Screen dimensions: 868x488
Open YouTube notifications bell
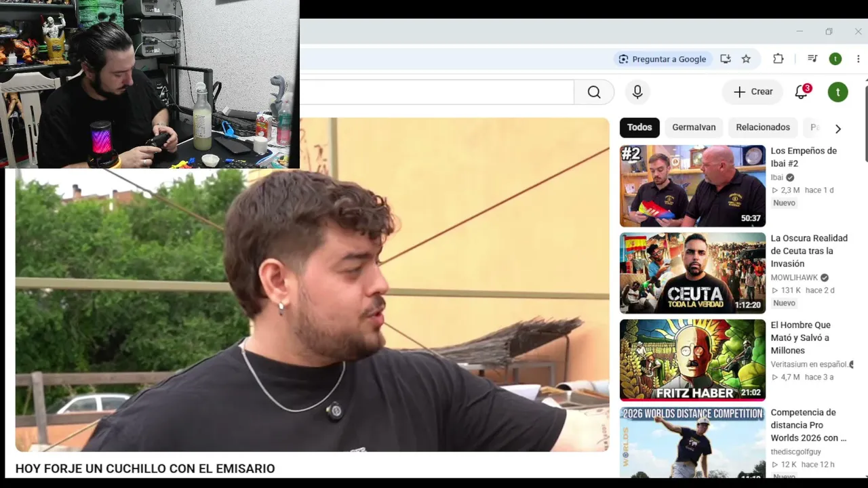pos(802,92)
